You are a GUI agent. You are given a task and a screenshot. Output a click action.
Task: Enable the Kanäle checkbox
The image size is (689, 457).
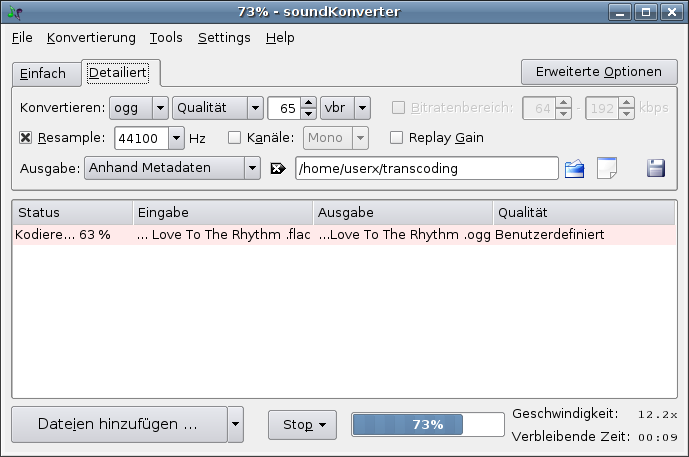point(235,138)
